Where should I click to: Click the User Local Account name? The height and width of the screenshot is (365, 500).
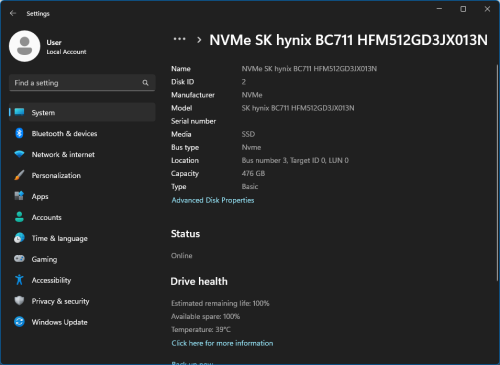tap(66, 47)
